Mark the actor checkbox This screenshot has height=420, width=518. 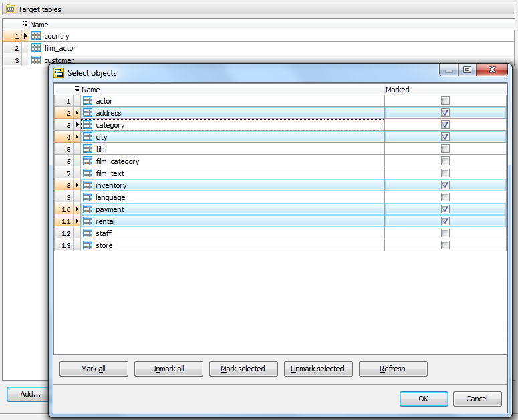pos(445,101)
